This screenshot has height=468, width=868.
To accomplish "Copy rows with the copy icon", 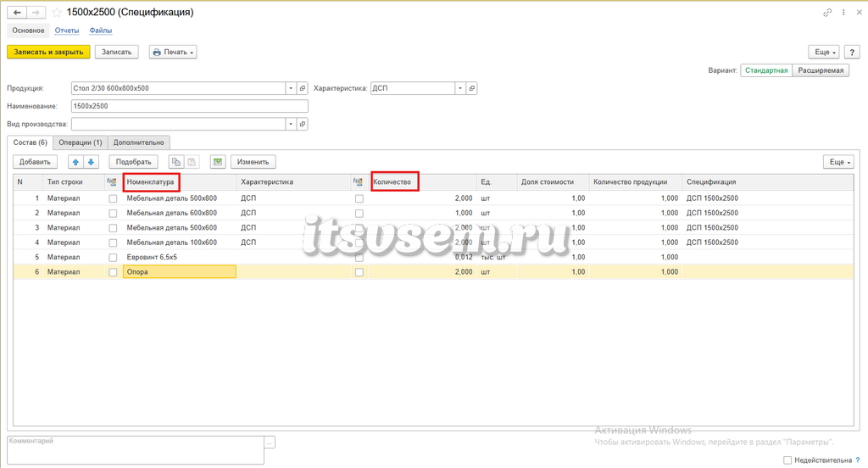I will pyautogui.click(x=176, y=162).
